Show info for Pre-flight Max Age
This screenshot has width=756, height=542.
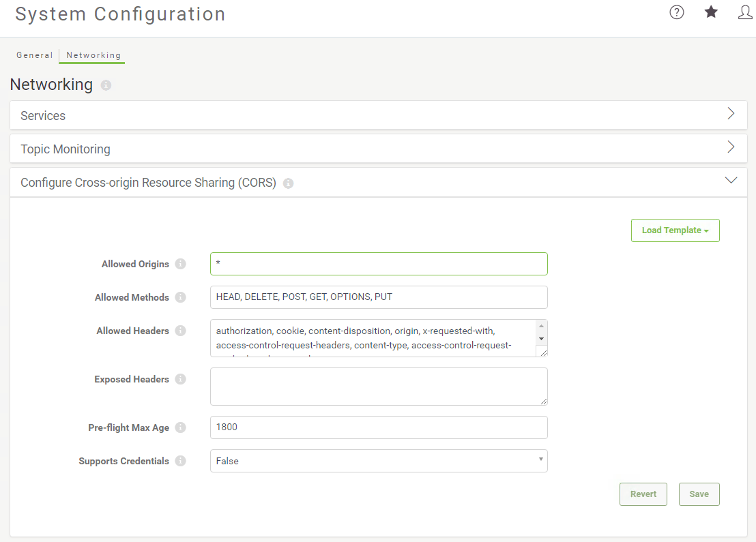[180, 427]
